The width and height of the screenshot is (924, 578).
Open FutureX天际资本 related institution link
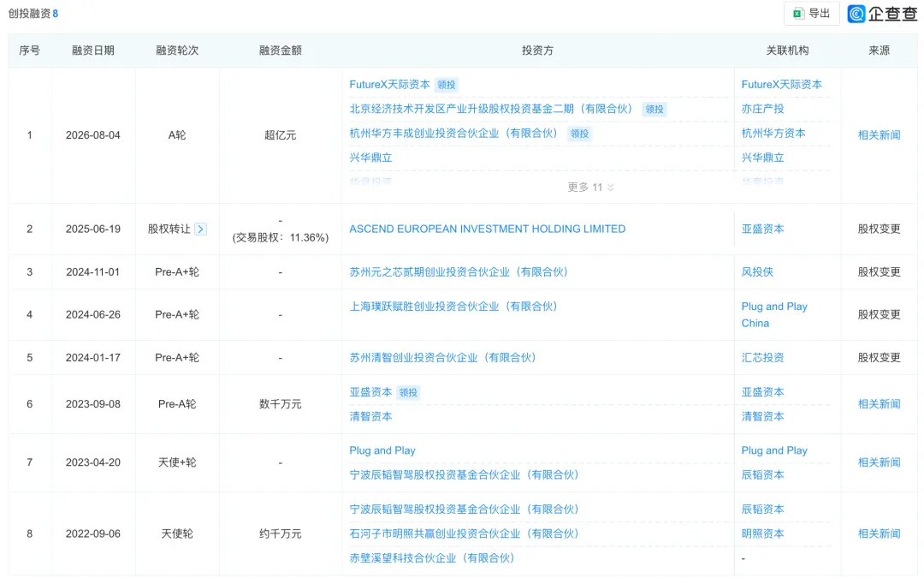click(781, 84)
